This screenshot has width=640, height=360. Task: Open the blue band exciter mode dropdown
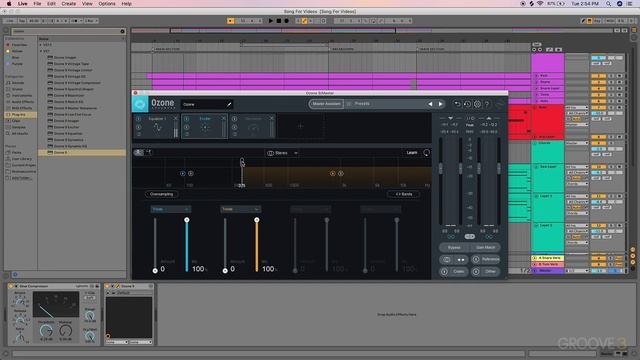pyautogui.click(x=171, y=209)
